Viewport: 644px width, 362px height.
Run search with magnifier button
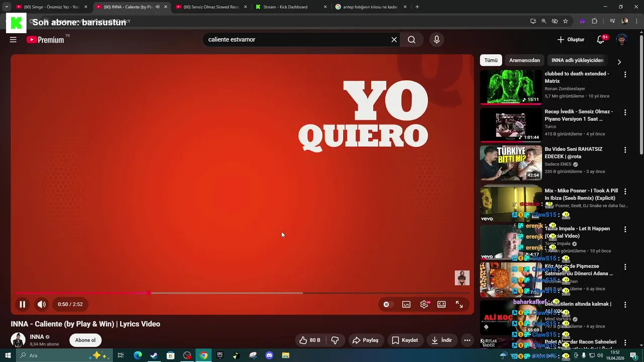pos(412,40)
